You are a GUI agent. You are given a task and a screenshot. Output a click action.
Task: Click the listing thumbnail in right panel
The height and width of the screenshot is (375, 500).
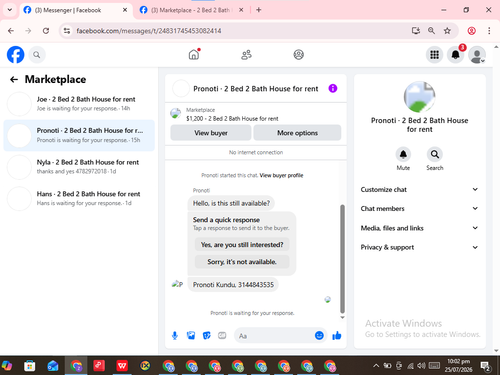click(419, 97)
